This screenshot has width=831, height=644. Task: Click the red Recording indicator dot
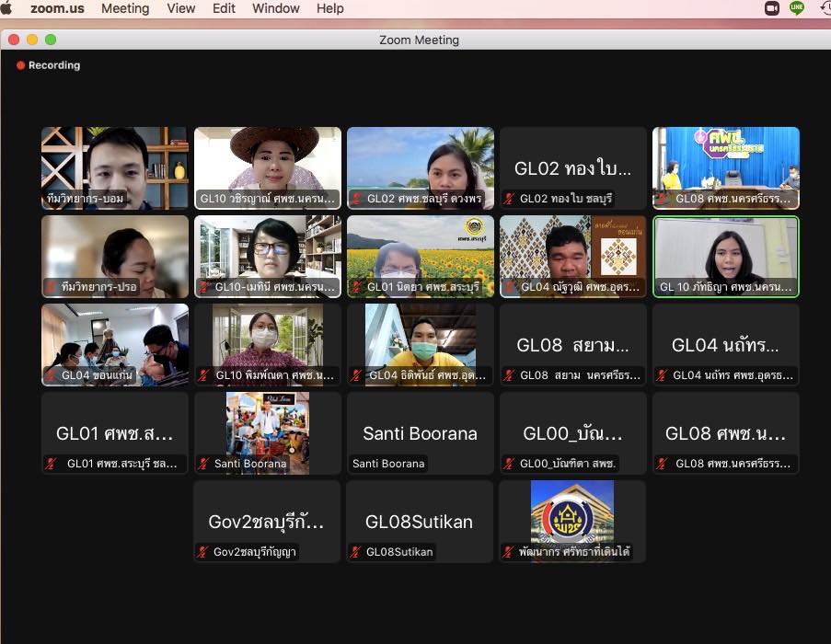20,65
